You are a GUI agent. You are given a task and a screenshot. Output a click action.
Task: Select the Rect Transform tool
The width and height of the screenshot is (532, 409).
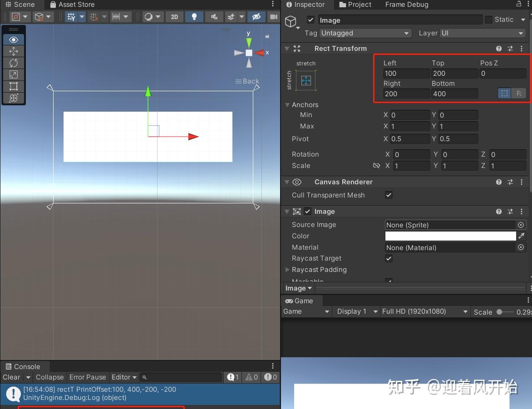tap(13, 86)
